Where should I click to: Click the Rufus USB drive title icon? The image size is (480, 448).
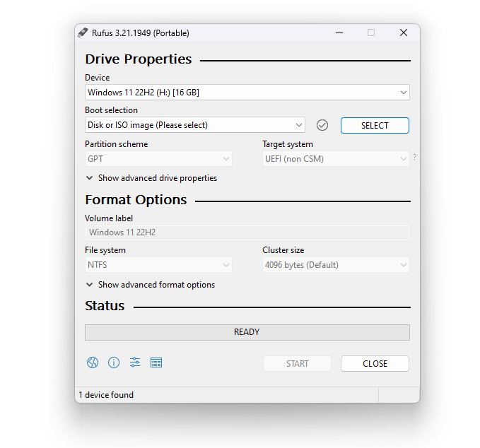(x=83, y=33)
